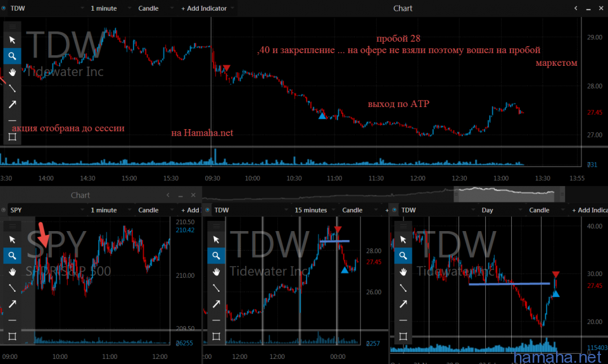Pick the line tool in the TDW 15 minutes chart
This screenshot has height=364, width=608.
click(x=216, y=288)
